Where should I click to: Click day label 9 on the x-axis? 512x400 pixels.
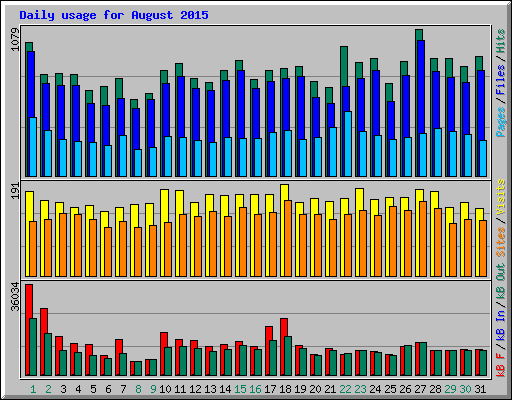153,389
